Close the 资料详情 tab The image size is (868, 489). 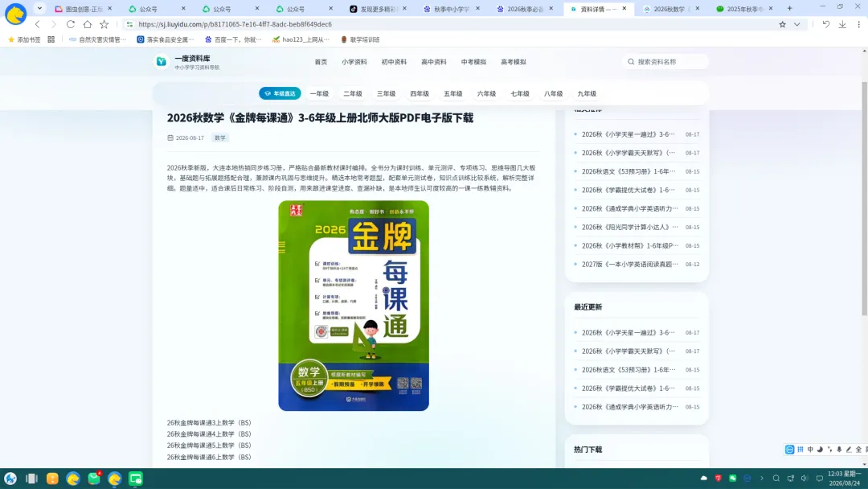624,8
